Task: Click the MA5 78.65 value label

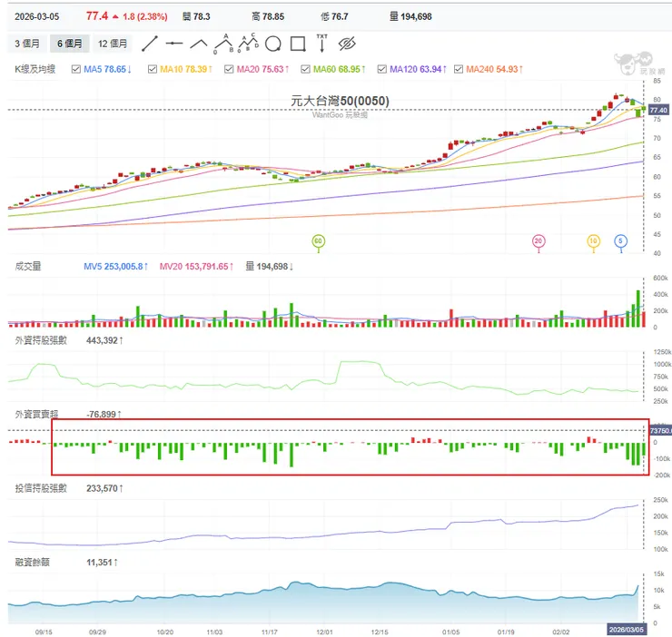Action: 107,69
